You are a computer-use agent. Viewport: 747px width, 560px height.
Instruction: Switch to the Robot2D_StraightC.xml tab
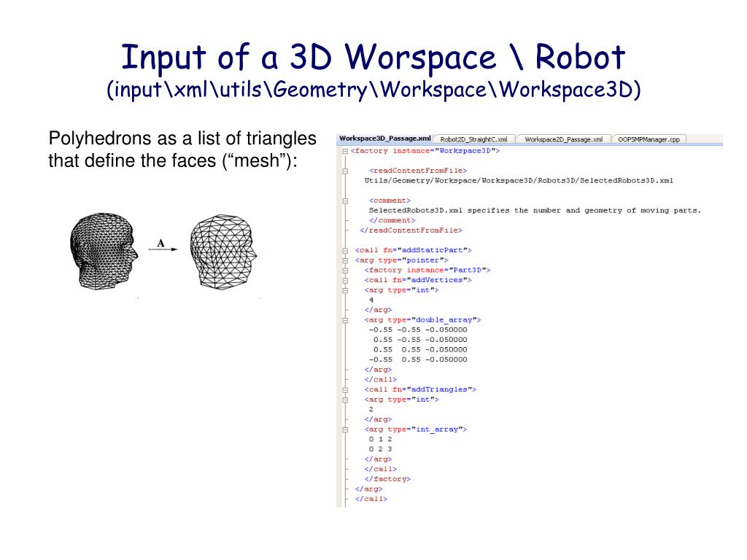pos(473,139)
